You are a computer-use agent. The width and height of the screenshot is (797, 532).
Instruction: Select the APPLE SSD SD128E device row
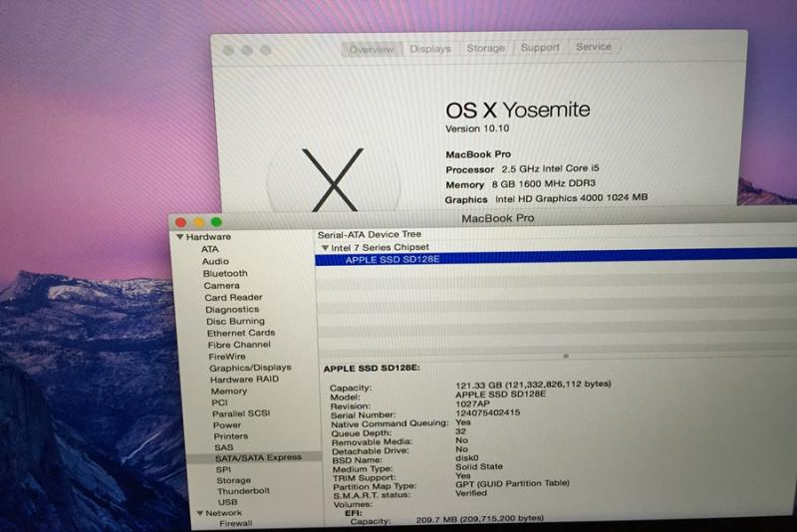(x=556, y=259)
